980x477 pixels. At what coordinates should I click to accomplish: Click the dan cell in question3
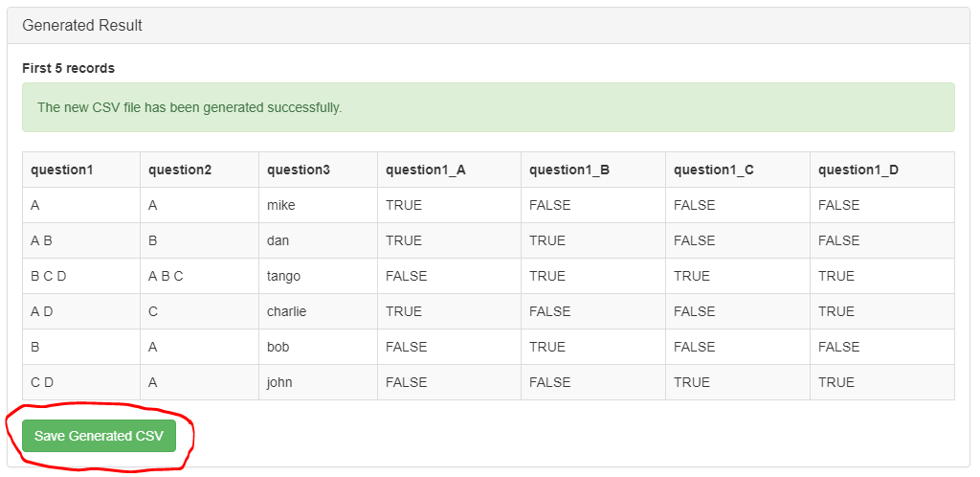(x=278, y=240)
